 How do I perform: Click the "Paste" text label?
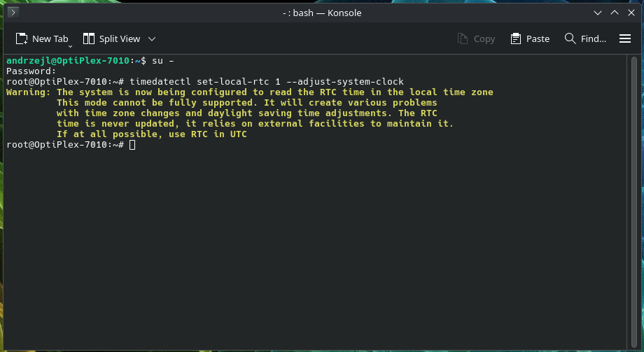click(x=538, y=38)
